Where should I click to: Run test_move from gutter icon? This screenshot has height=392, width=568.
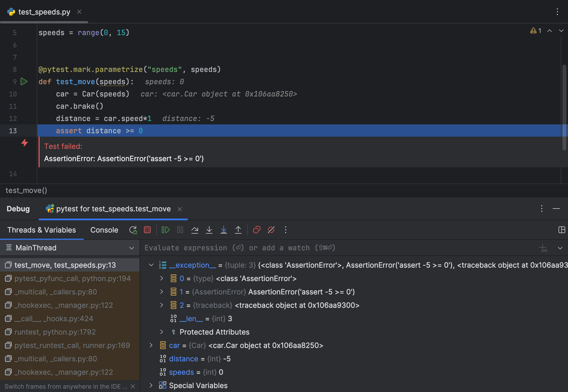tap(24, 82)
